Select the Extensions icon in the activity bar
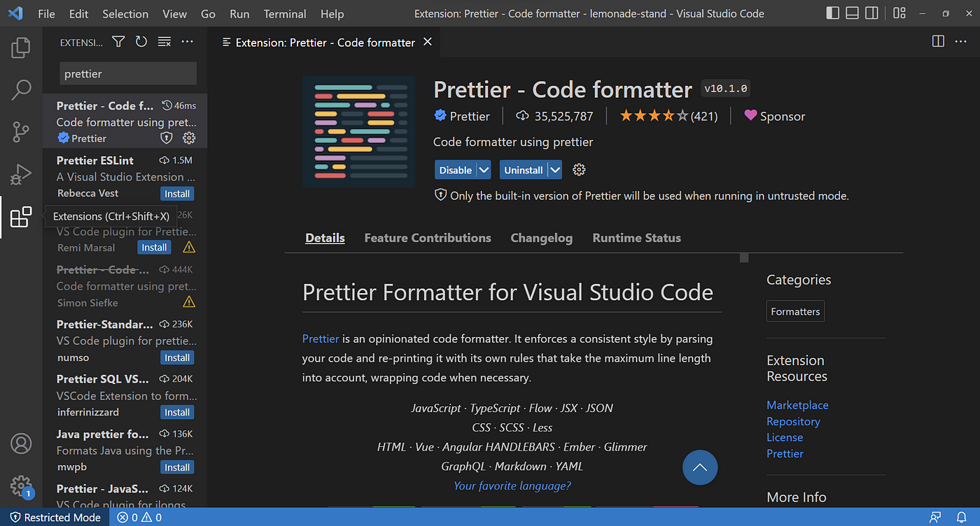Screen dimensions: 980x526 click(x=21, y=217)
